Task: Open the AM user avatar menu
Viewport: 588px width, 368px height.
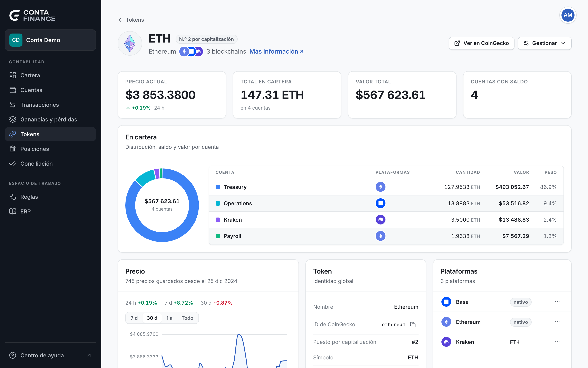Action: click(x=568, y=15)
